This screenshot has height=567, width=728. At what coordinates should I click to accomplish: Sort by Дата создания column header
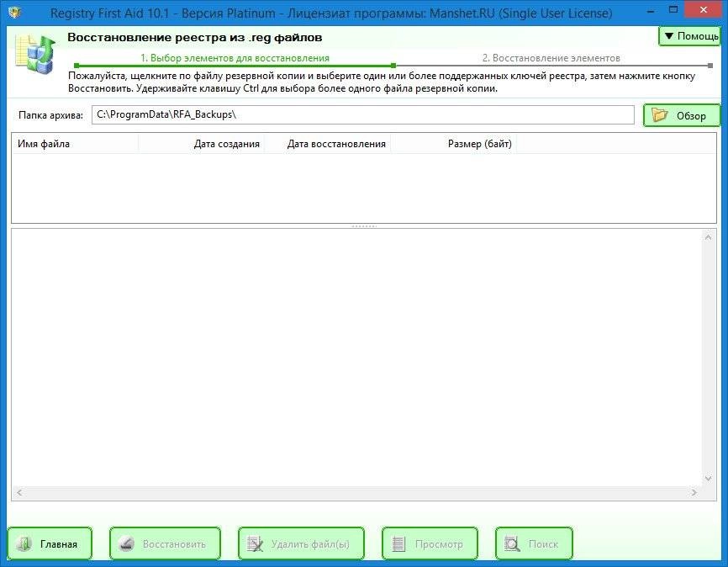[x=201, y=144]
